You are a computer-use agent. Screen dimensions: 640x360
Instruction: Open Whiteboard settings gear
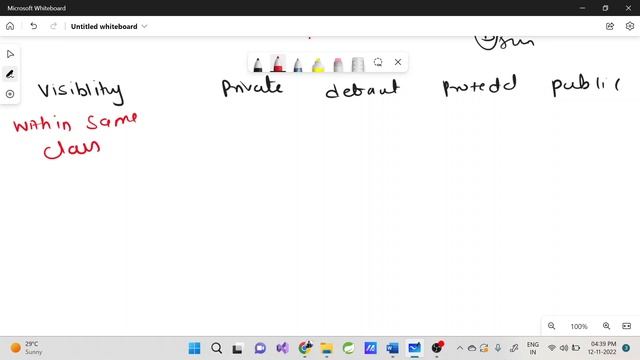[x=629, y=26]
